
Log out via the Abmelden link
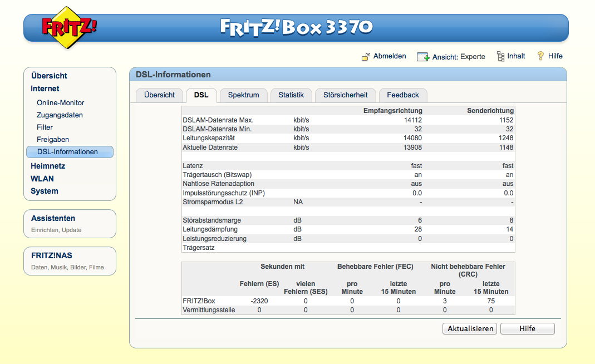click(389, 56)
